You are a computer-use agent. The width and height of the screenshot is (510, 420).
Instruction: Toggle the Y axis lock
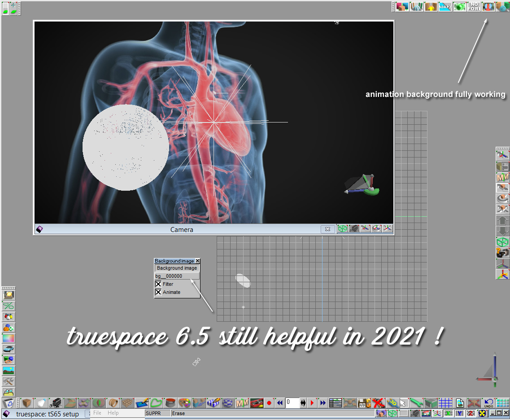[460, 413]
